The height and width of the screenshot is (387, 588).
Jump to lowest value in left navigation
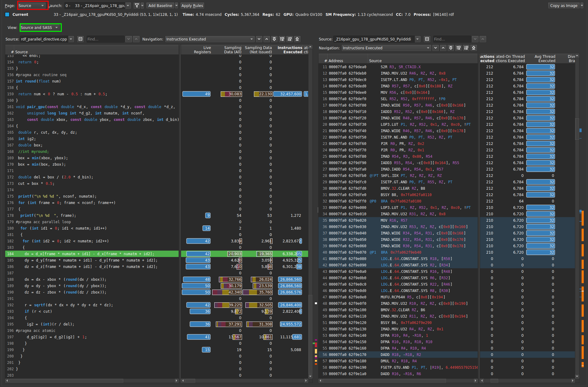pos(297,39)
